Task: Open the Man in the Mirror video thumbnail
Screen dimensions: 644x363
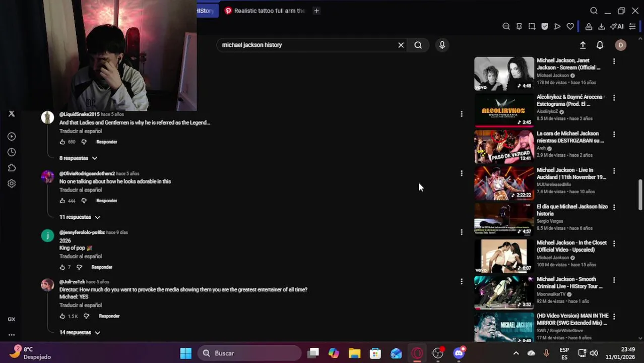Action: coord(504,328)
